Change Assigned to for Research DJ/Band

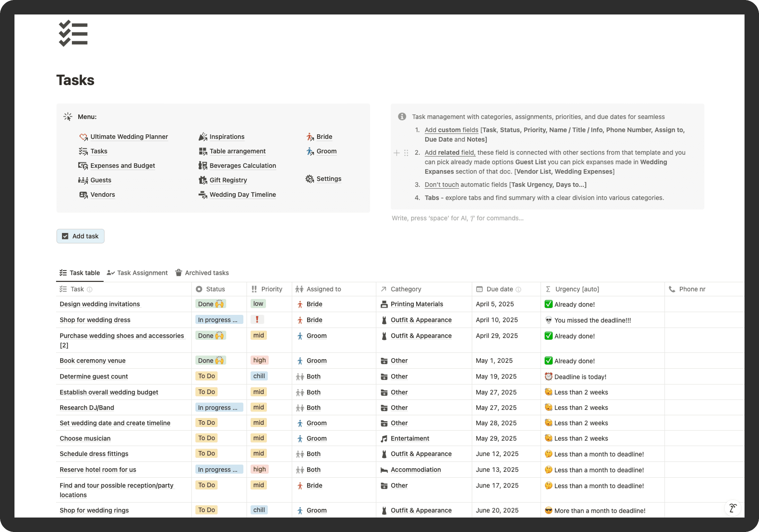[313, 408]
